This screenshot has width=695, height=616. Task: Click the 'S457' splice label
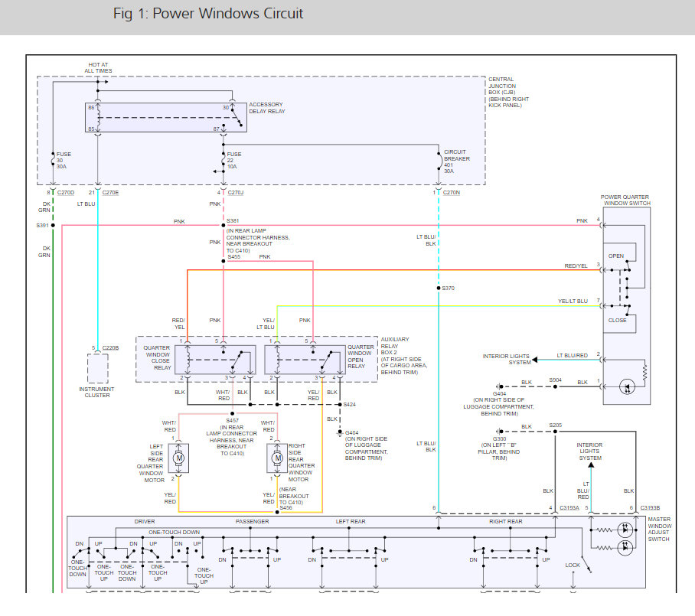click(232, 421)
